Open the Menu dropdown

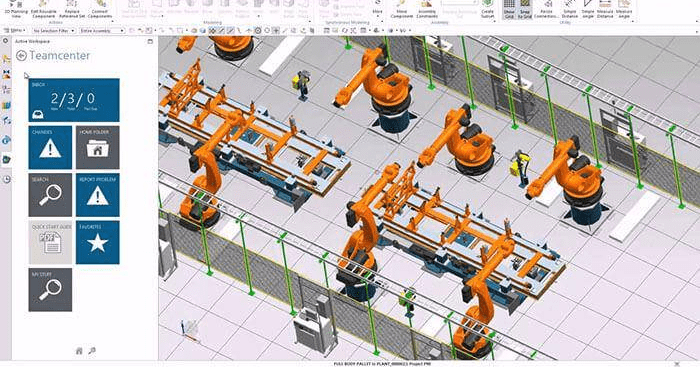pos(15,31)
